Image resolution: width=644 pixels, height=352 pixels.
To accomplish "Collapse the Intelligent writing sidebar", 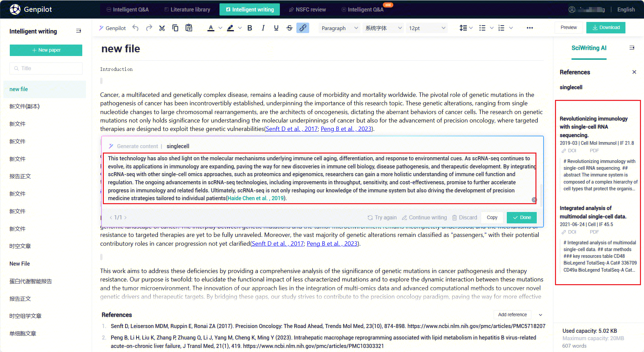I will pyautogui.click(x=79, y=31).
